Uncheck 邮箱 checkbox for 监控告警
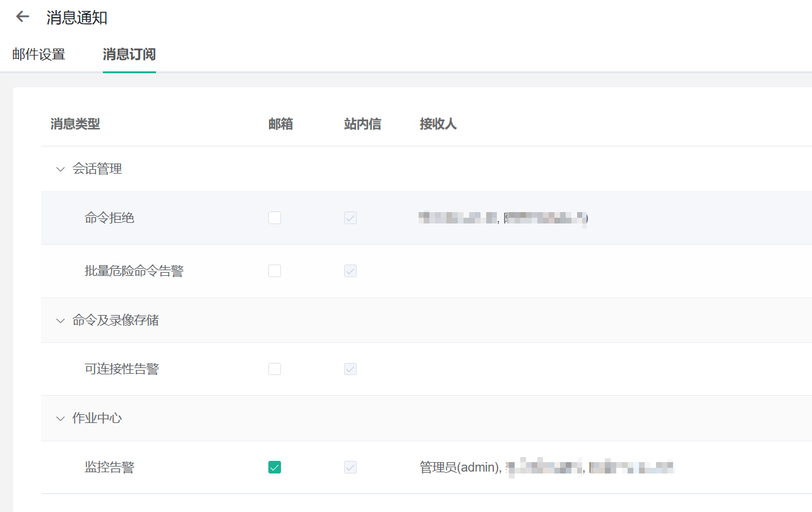This screenshot has width=812, height=512. (x=275, y=467)
